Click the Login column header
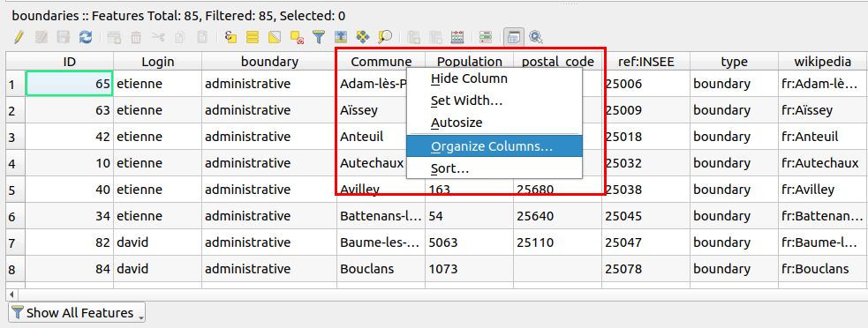The height and width of the screenshot is (328, 868). click(x=158, y=62)
